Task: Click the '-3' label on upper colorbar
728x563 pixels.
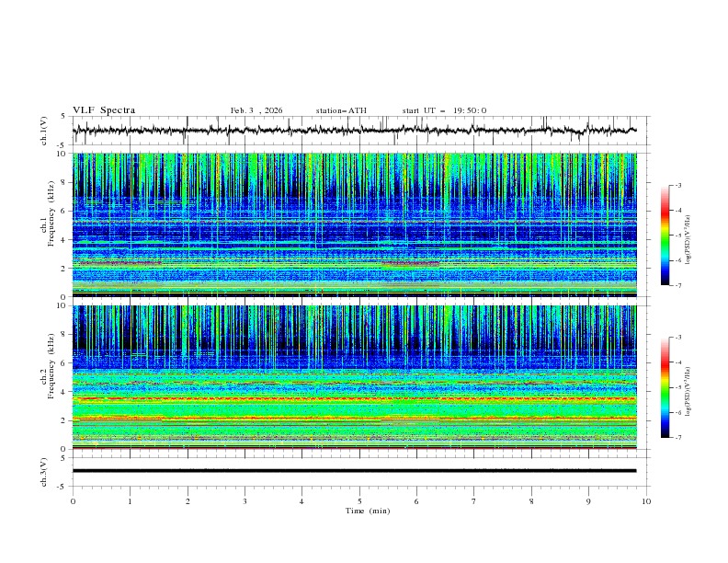Action: 678,185
